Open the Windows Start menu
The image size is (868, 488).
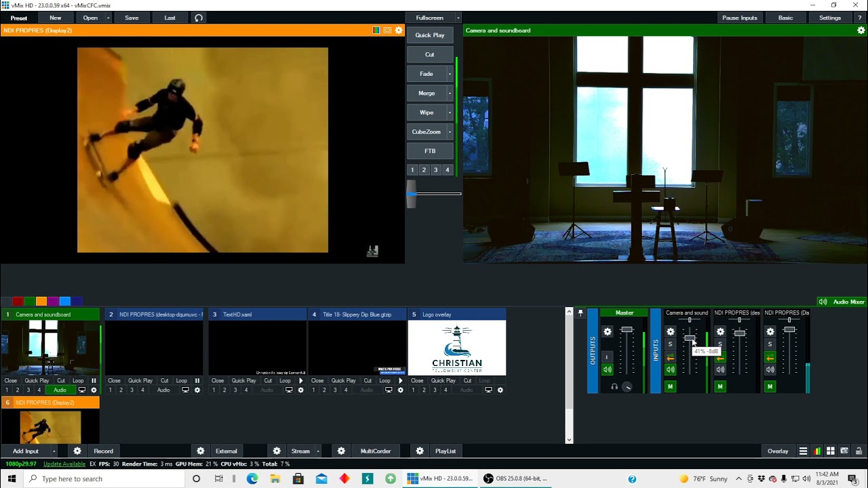[12, 479]
